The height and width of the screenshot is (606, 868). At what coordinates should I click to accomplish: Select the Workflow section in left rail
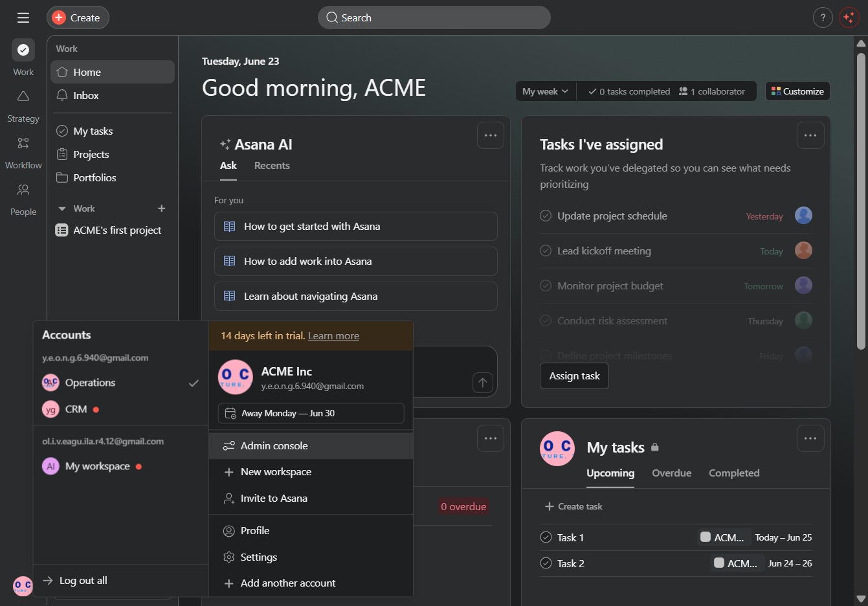click(x=23, y=152)
